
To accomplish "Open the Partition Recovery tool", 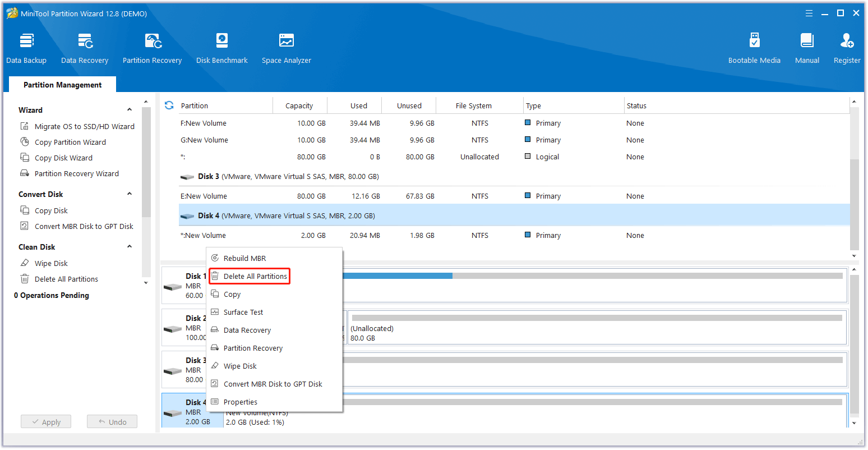I will tap(153, 48).
